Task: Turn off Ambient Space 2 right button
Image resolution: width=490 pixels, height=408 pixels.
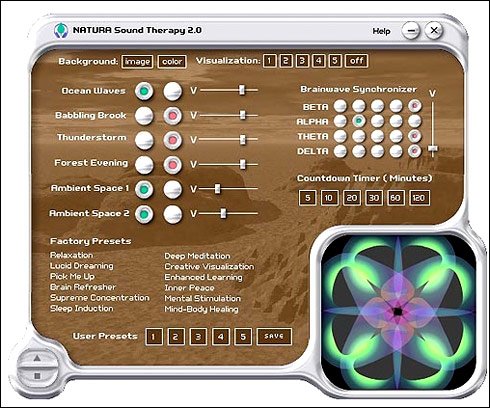Action: tap(173, 214)
